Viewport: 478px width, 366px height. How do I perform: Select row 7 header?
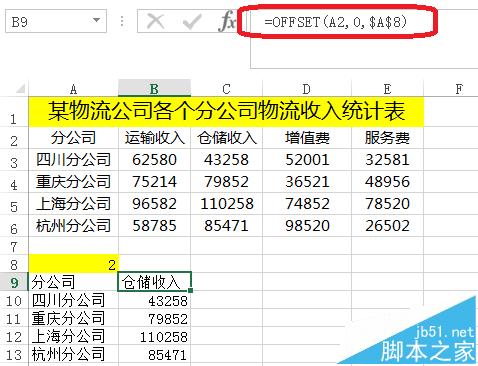click(x=14, y=246)
